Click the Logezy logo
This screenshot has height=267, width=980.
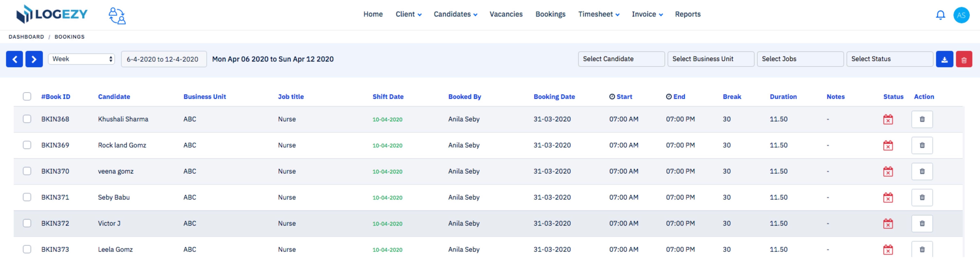coord(52,15)
